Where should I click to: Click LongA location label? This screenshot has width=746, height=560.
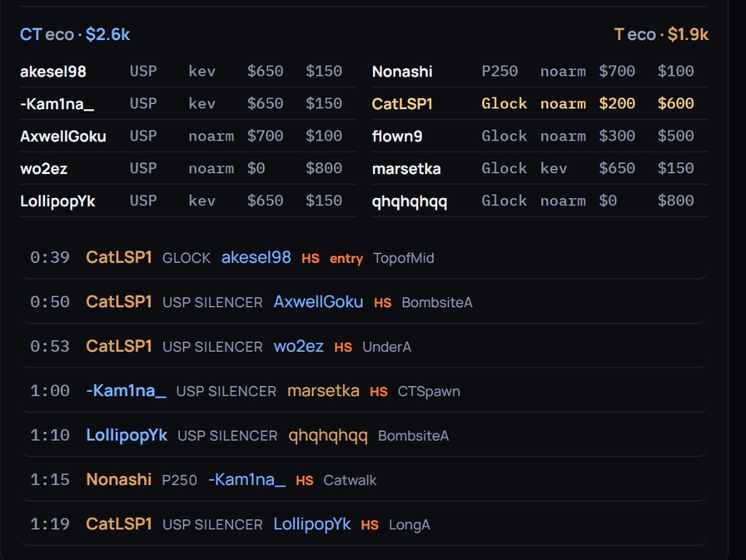[409, 525]
